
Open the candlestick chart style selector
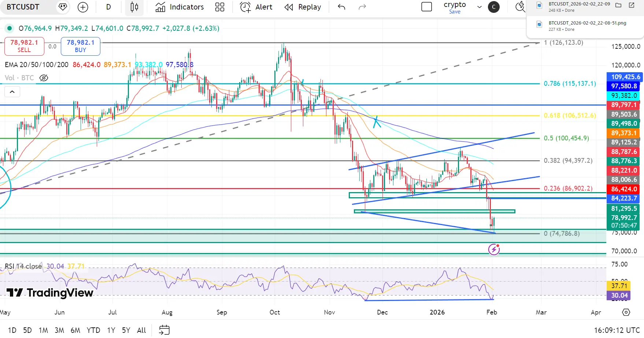134,7
